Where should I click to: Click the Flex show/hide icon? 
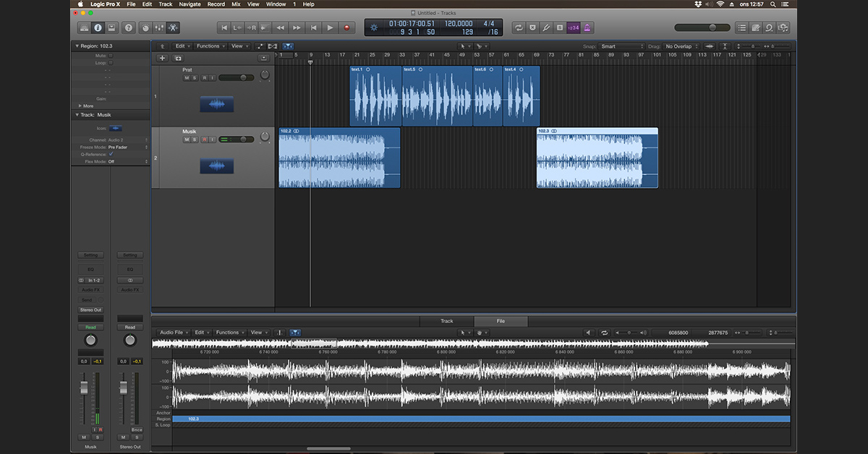click(x=273, y=46)
